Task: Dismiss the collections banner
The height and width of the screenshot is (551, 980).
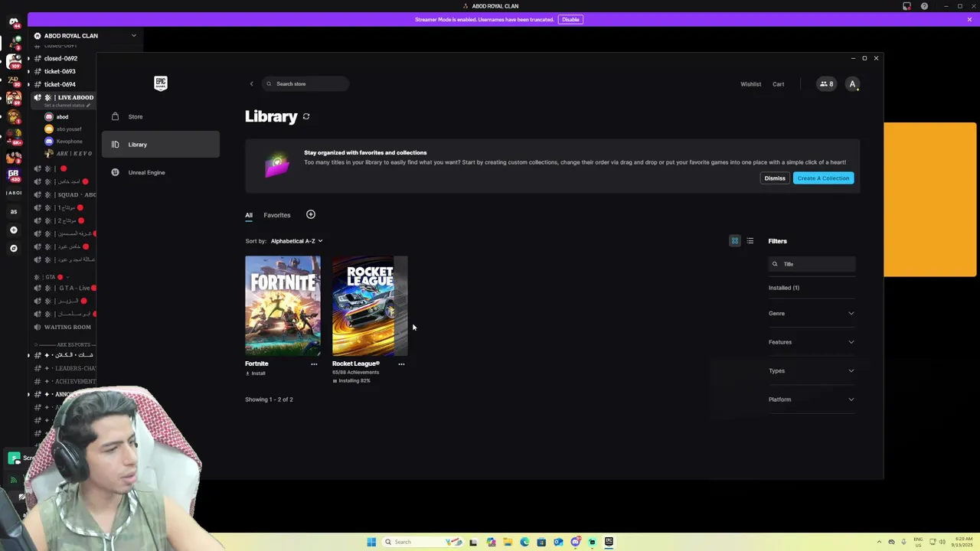Action: point(775,178)
